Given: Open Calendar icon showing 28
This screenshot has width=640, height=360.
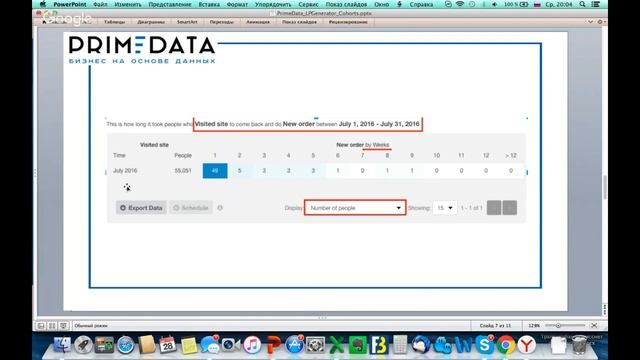Looking at the screenshot, I should pyautogui.click(x=167, y=345).
